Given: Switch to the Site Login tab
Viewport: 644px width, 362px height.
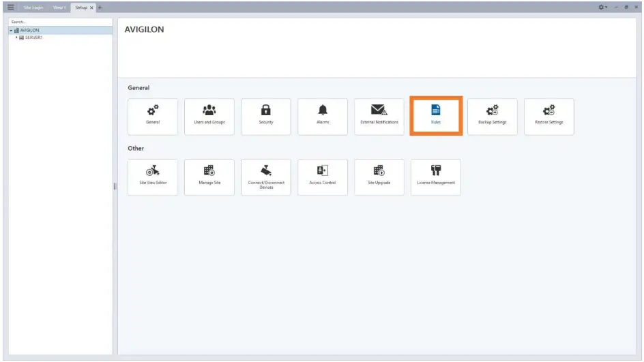Looking at the screenshot, I should coord(33,7).
